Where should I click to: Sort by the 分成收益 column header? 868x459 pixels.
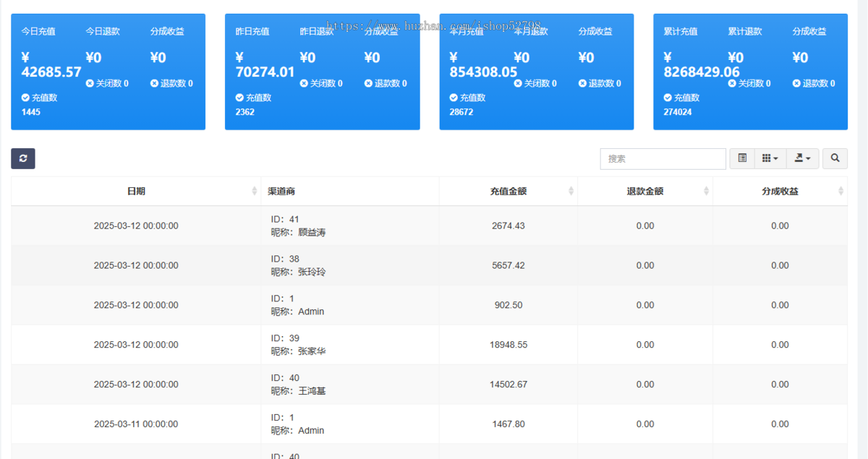click(x=780, y=192)
